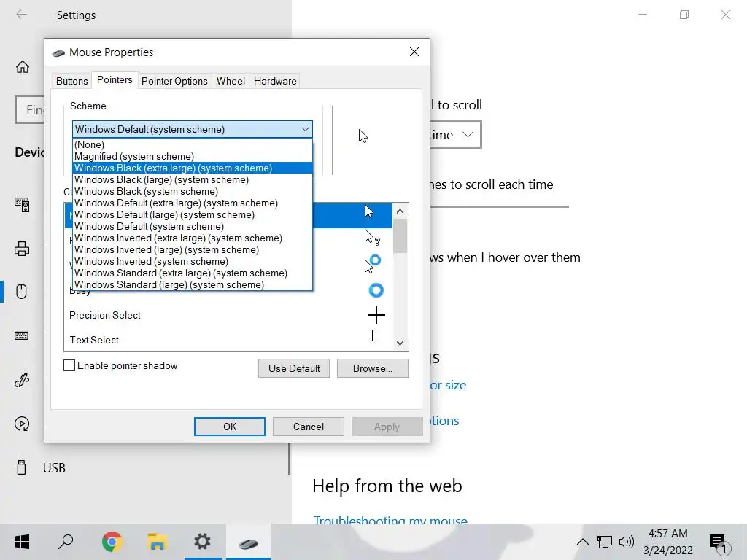Select the Precision Select crosshair cursor
Image resolution: width=747 pixels, height=560 pixels.
tap(376, 315)
